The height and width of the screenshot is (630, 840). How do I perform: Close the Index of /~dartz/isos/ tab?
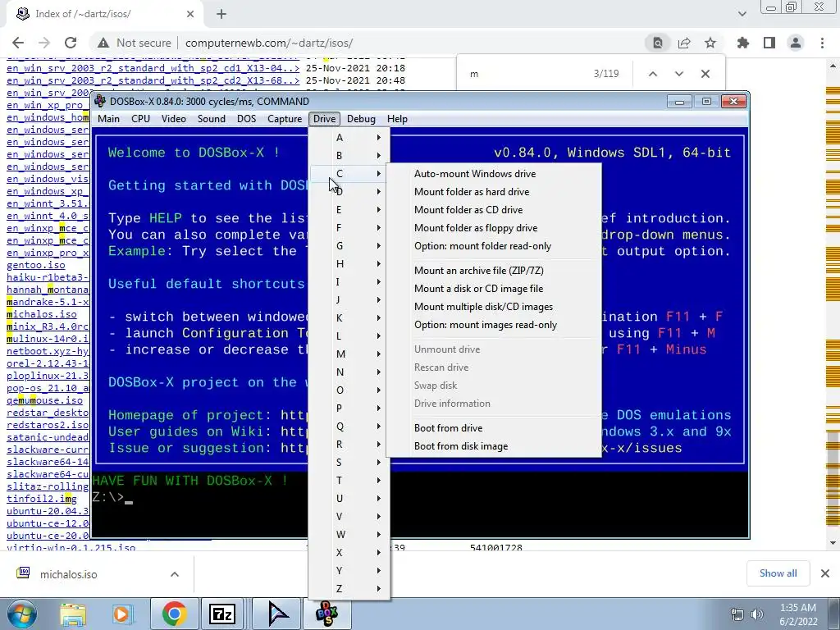(x=190, y=14)
